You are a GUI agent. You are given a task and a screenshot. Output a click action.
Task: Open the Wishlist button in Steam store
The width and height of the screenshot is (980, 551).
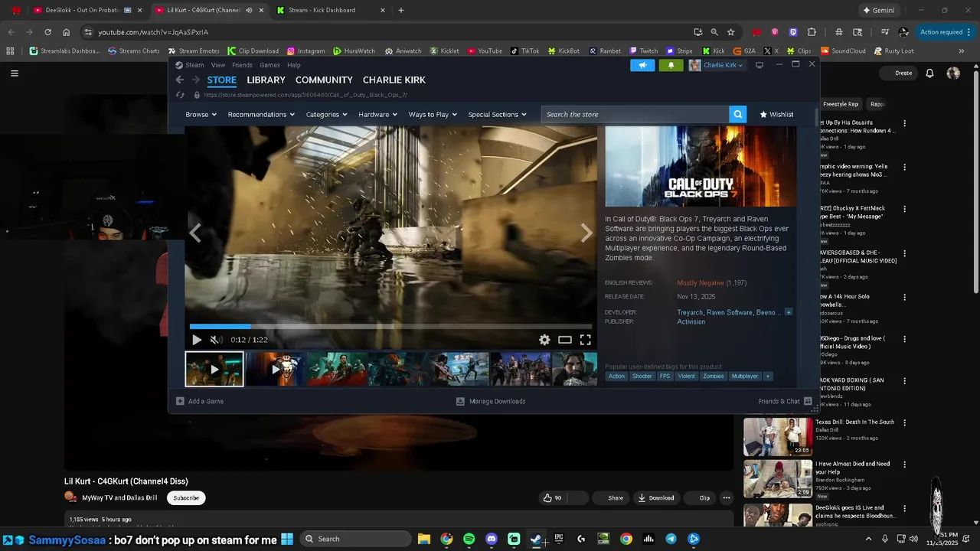point(776,114)
